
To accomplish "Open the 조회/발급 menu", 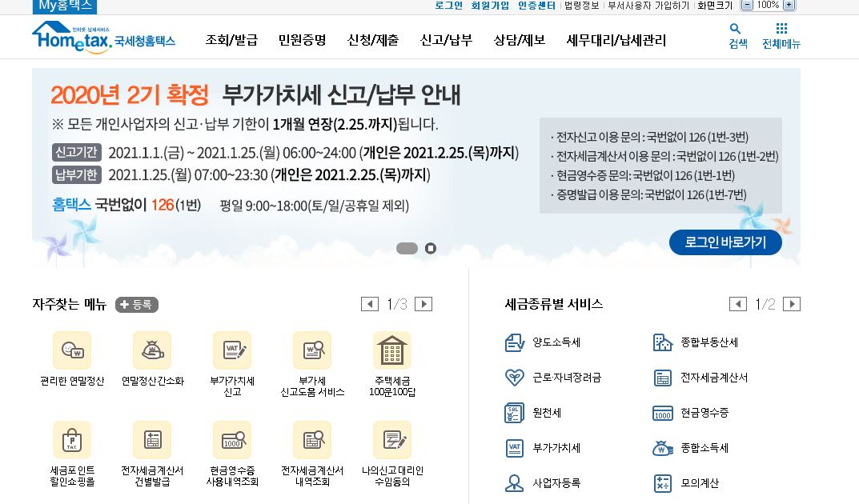I will click(x=231, y=40).
